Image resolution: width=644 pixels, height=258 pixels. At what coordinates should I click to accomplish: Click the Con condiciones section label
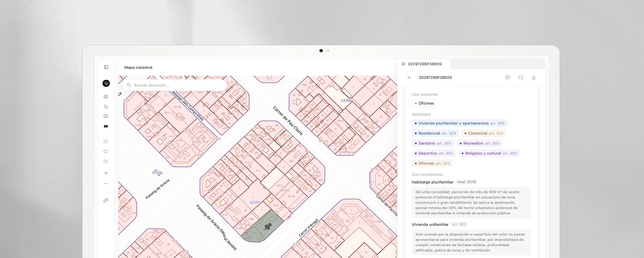click(x=427, y=174)
